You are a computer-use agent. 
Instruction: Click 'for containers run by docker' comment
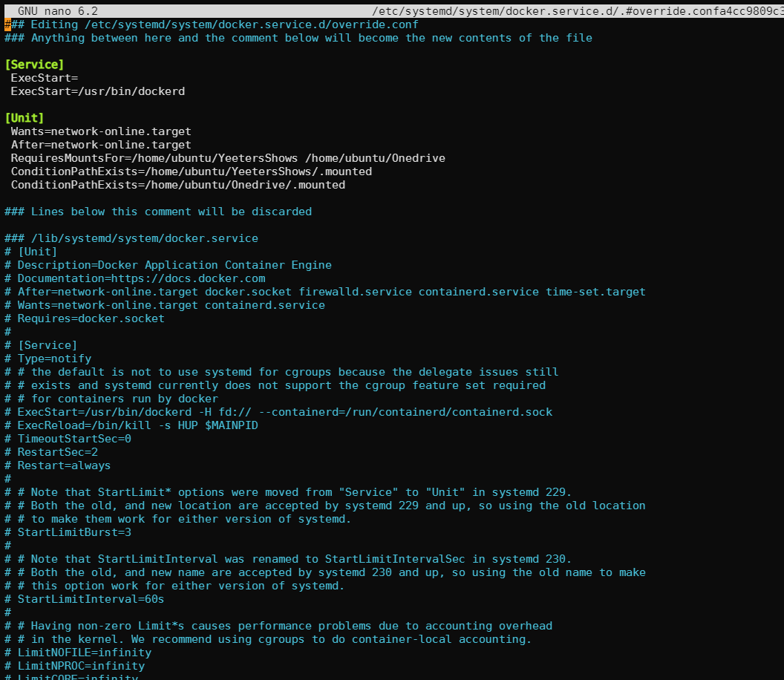tap(111, 399)
